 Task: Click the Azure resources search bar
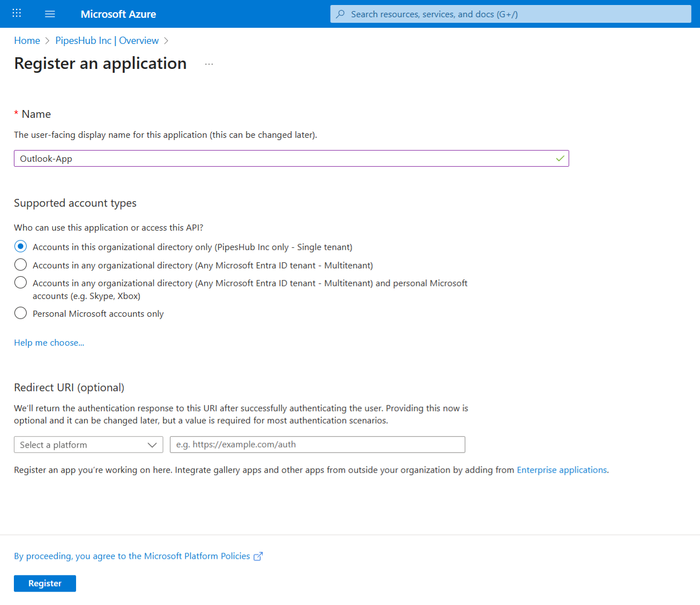tap(510, 14)
